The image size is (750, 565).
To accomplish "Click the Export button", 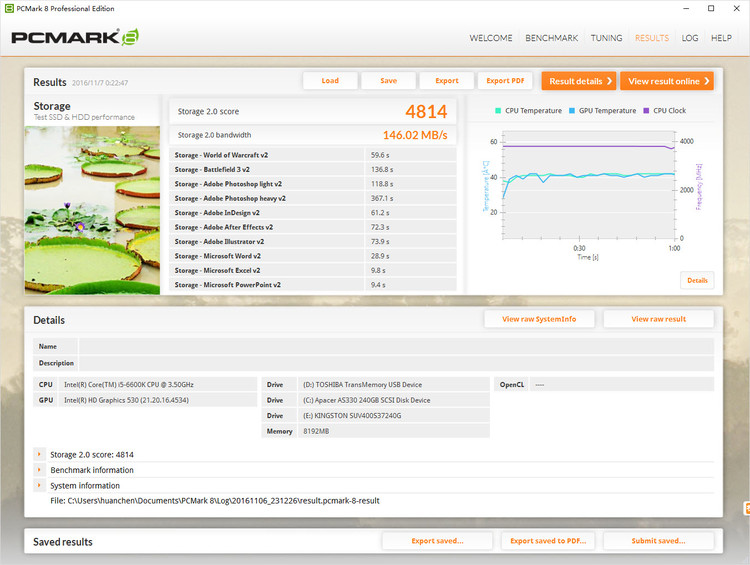I will tap(447, 81).
